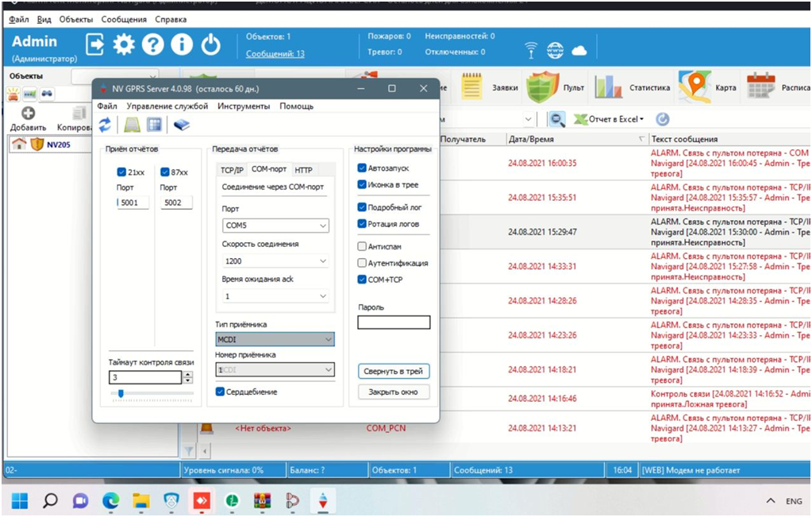Image resolution: width=812 pixels, height=517 pixels.
Task: Click the logout exit icon in Navigard header
Action: pyautogui.click(x=94, y=44)
